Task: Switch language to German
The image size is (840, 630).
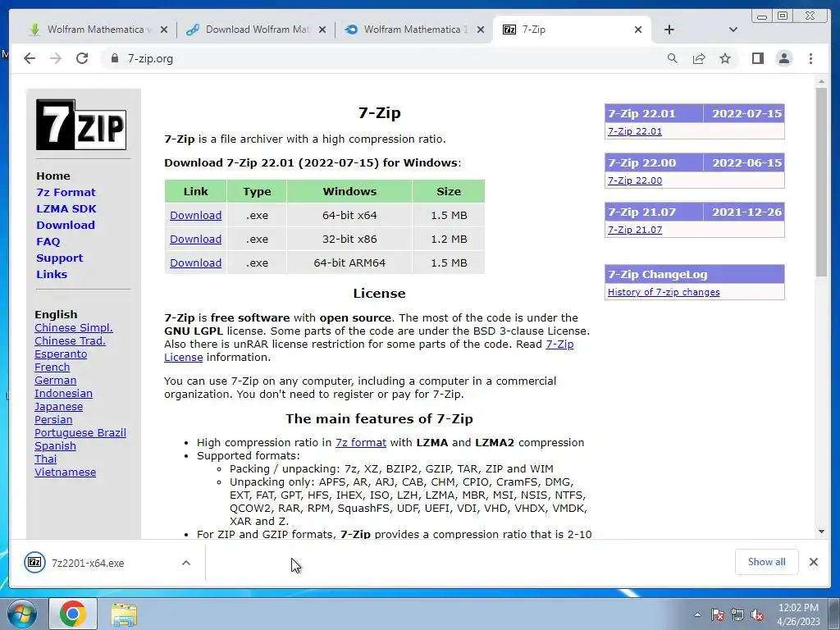Action: coord(55,381)
